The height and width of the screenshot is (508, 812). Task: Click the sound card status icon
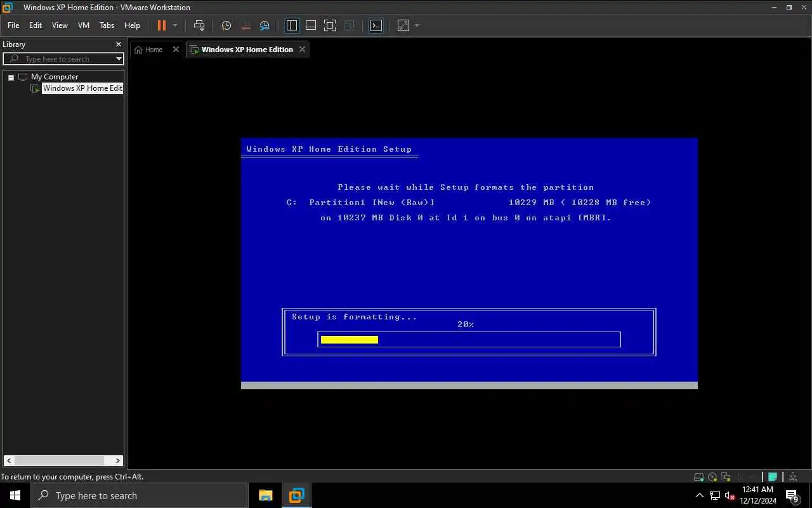tap(752, 477)
